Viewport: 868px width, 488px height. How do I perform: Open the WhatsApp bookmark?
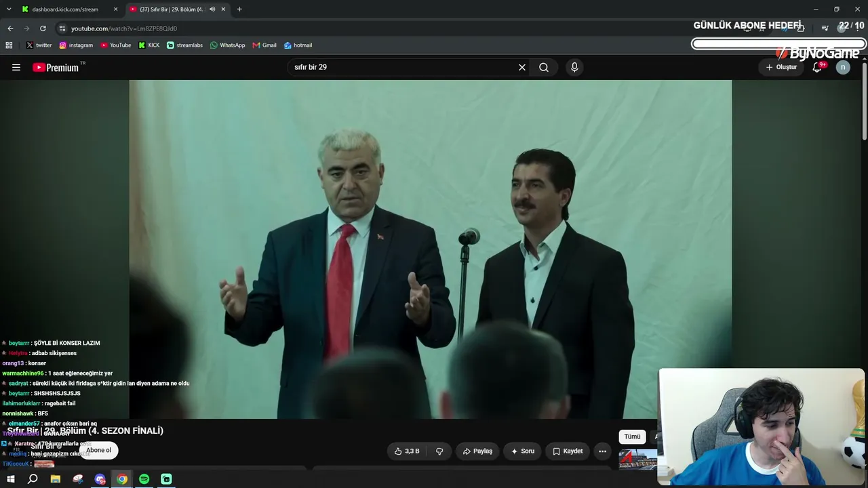point(227,45)
